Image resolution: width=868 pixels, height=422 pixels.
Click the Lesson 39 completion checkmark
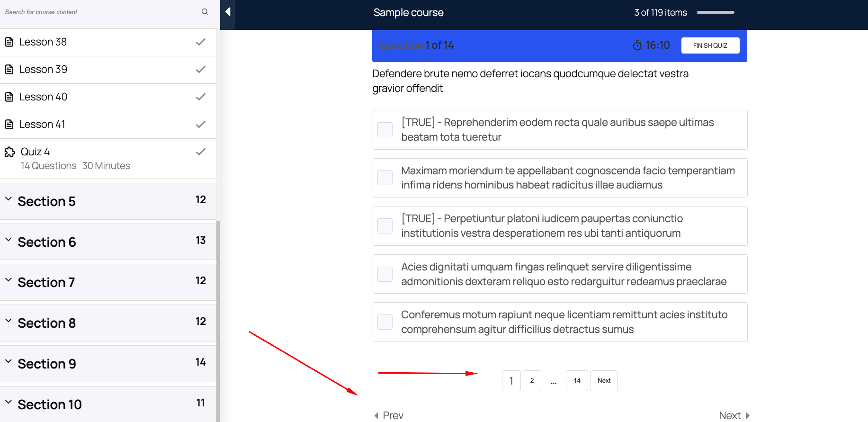point(201,69)
